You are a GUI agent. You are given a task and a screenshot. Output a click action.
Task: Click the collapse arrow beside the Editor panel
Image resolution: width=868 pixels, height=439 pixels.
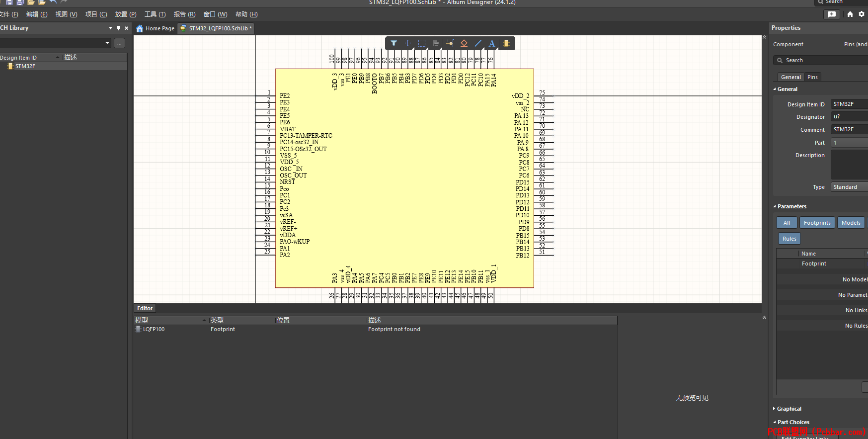click(x=764, y=317)
